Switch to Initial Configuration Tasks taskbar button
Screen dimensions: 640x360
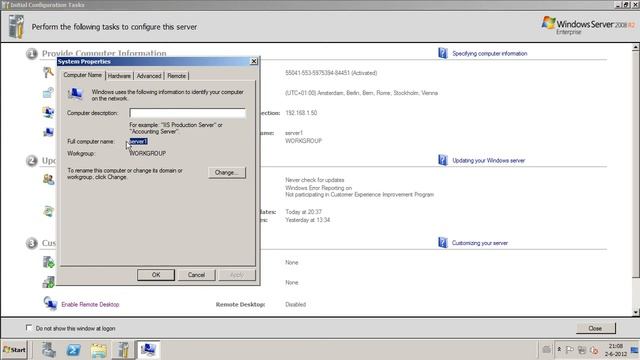pyautogui.click(x=123, y=350)
